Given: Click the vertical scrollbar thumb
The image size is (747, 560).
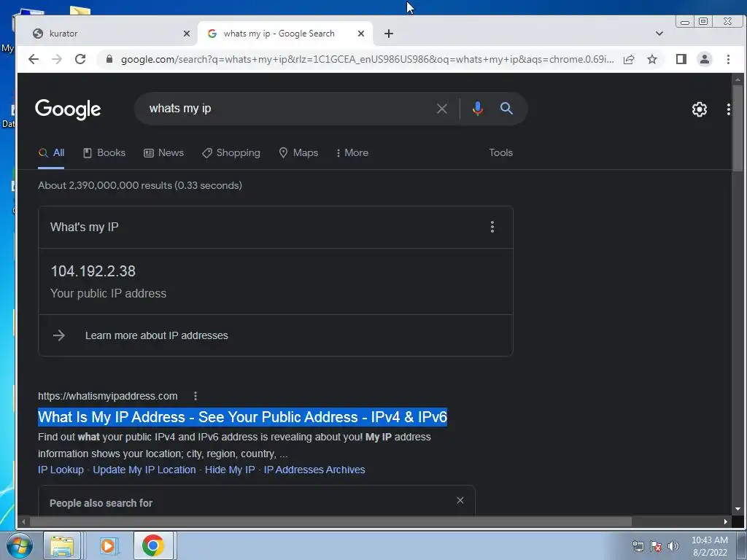Looking at the screenshot, I should 738,128.
